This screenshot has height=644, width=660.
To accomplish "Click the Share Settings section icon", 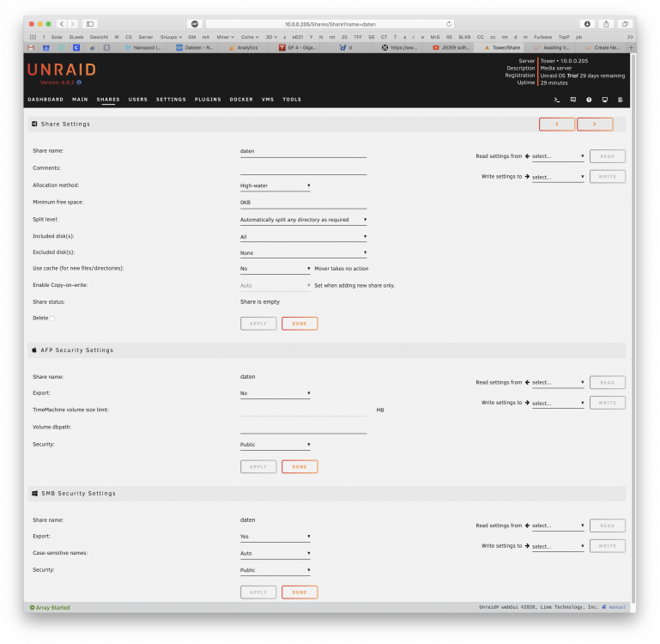I will pyautogui.click(x=34, y=125).
